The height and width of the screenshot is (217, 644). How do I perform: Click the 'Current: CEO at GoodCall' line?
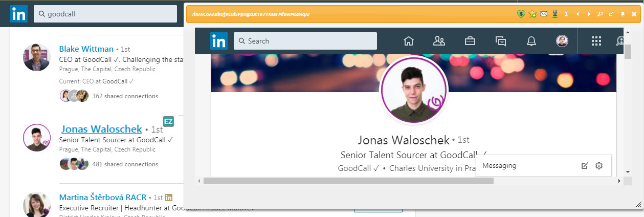pos(96,81)
